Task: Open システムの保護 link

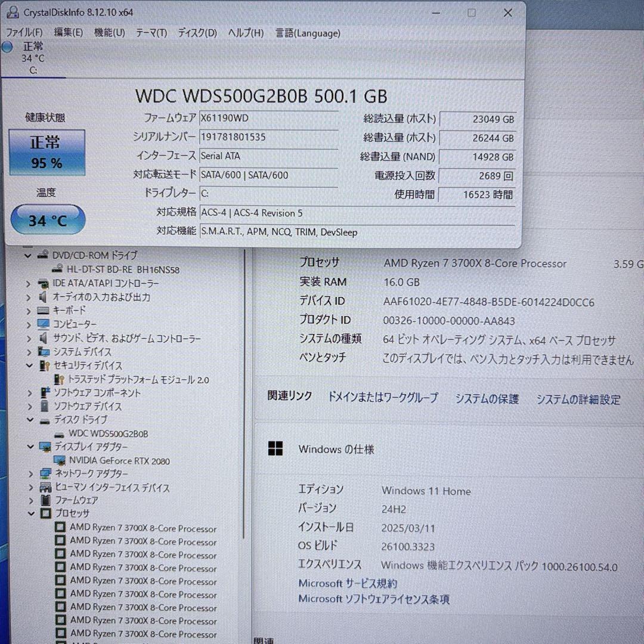Action: [487, 398]
